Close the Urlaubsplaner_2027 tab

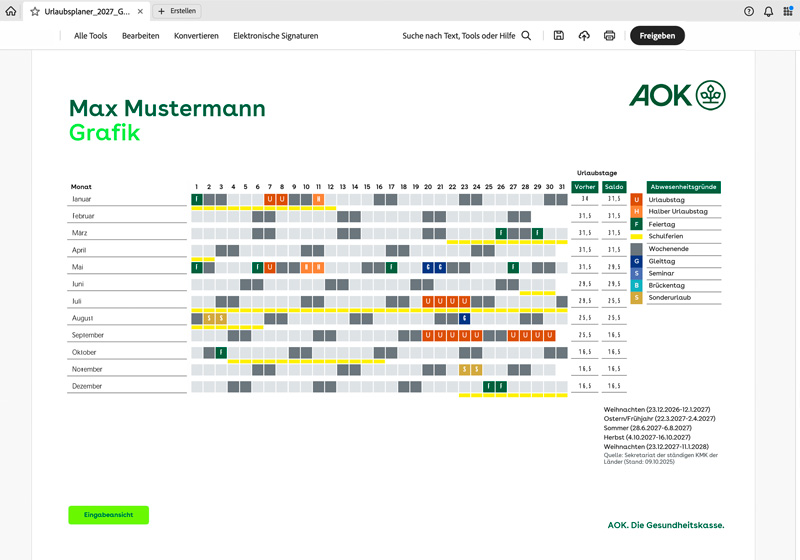point(139,11)
